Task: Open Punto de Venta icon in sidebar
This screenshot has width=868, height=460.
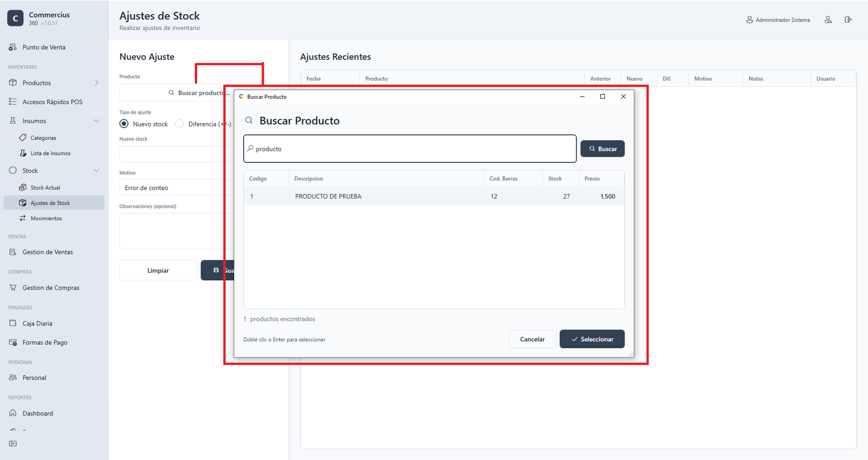Action: coord(12,47)
